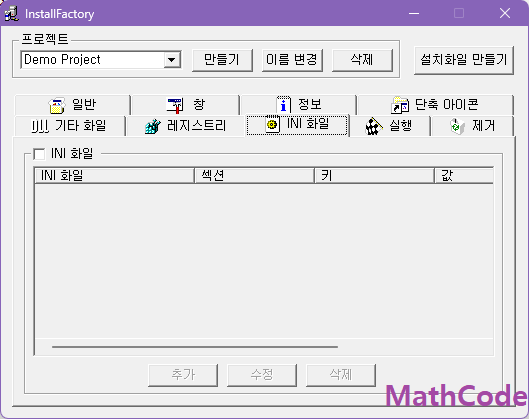The height and width of the screenshot is (419, 529).
Task: Open the 일반 tab
Action: [x=72, y=105]
